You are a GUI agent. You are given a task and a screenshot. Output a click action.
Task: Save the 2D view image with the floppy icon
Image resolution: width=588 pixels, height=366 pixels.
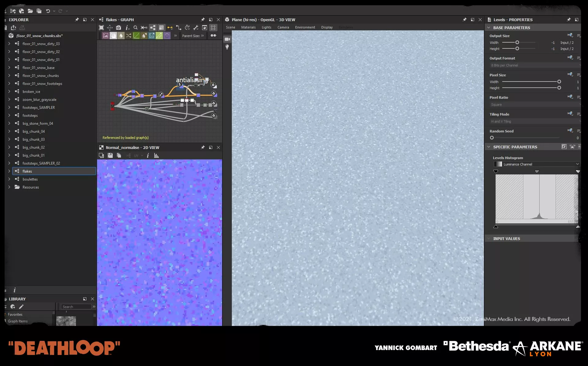click(110, 155)
